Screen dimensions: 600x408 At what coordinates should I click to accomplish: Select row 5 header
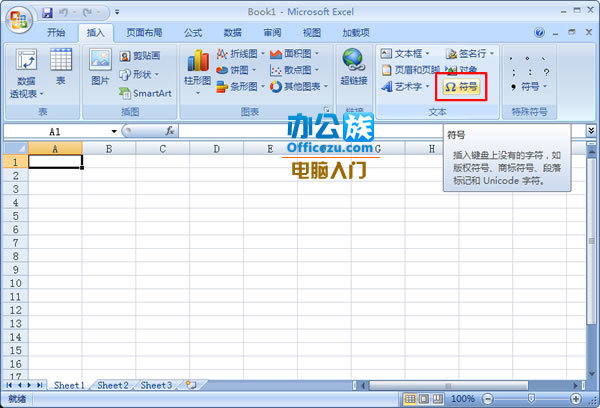tap(15, 216)
